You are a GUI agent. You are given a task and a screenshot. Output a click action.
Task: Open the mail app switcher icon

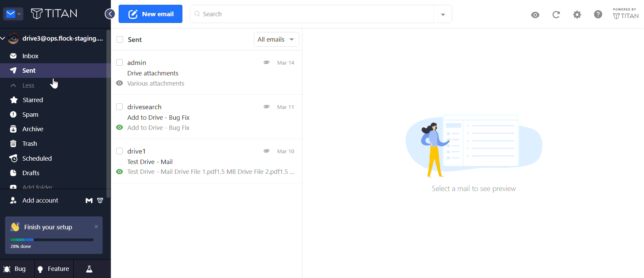click(x=13, y=14)
